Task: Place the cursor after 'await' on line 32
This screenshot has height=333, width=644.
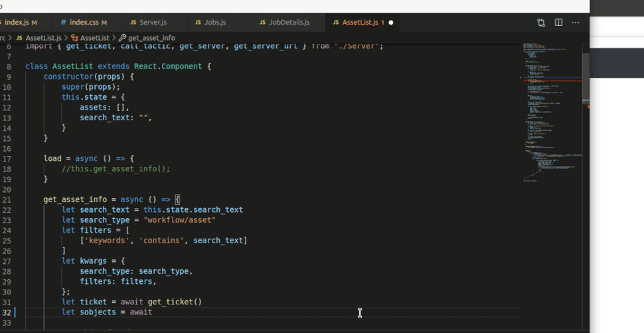Action: point(153,312)
